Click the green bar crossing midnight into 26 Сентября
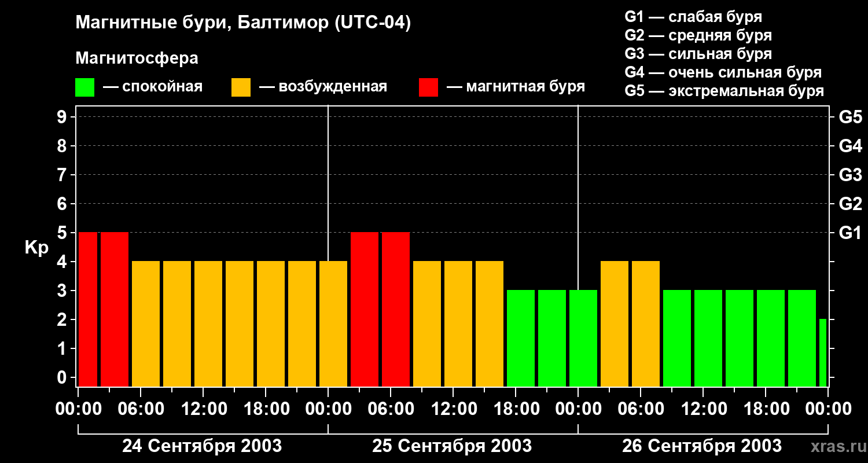The width and height of the screenshot is (868, 463). [x=583, y=338]
